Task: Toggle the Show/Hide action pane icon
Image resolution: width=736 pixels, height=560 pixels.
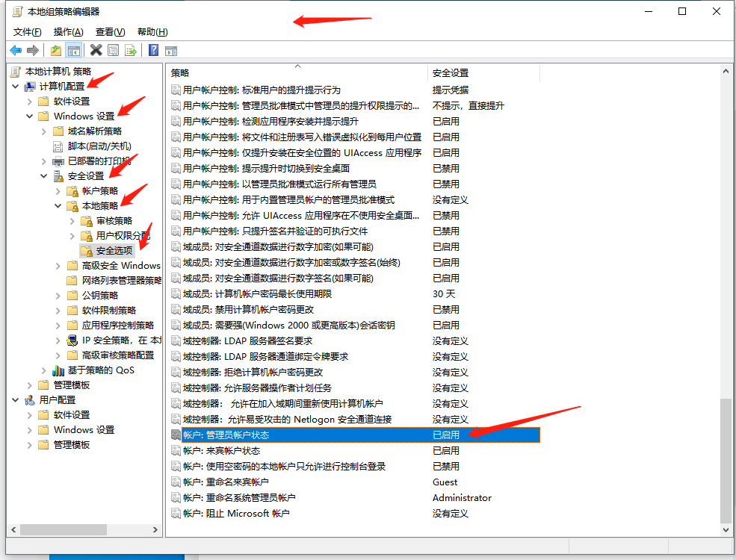Action: 171,50
